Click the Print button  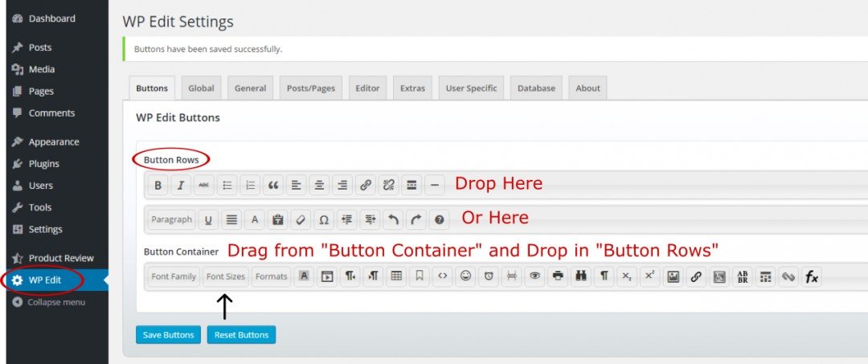tap(558, 276)
